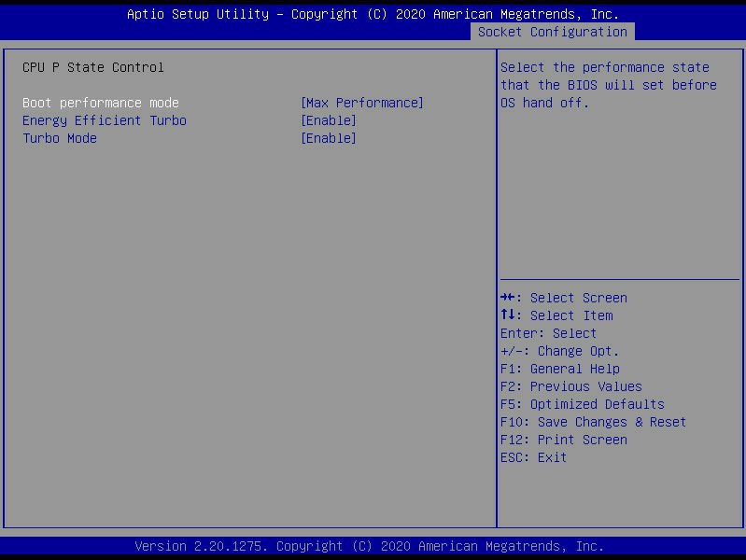746x560 pixels.
Task: Select the Energy Efficient Turbo option
Action: pyautogui.click(x=105, y=120)
